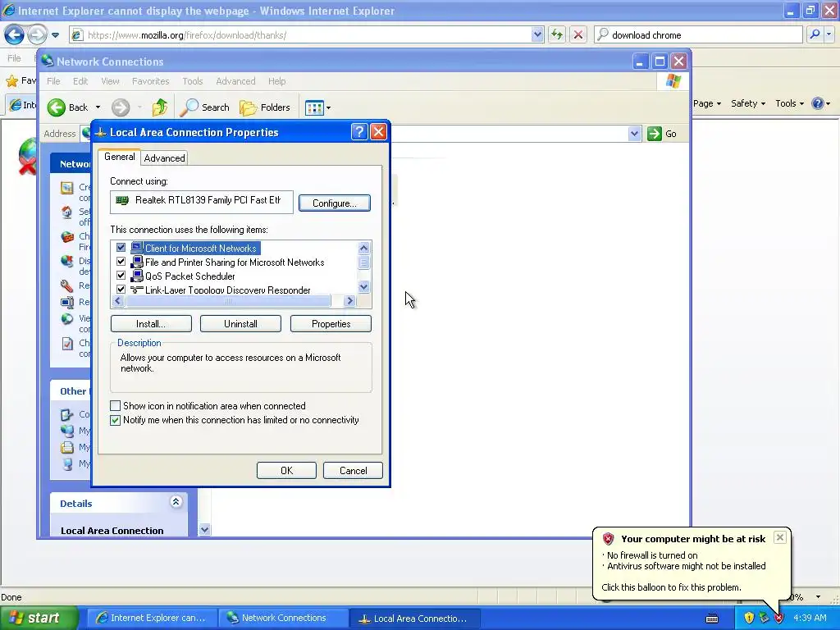Screen dimensions: 840x630
Task: Click the keyboard icon in the taskbar
Action: (x=712, y=619)
